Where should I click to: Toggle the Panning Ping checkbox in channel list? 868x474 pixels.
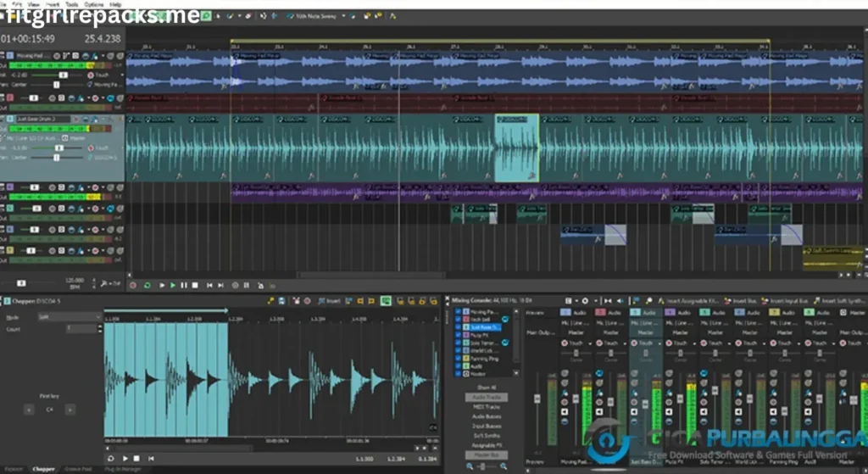[x=458, y=359]
